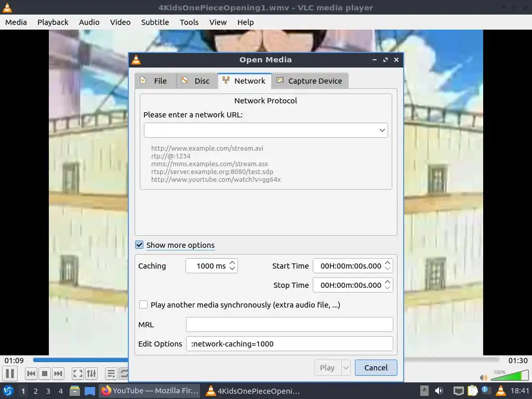Skip to next media in playlist
532x399 pixels.
coord(58,374)
